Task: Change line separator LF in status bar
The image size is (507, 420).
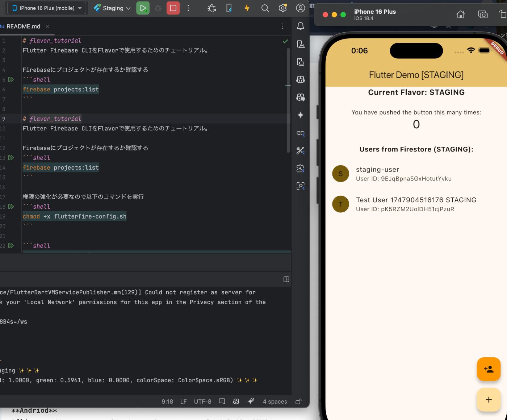Action: [184, 402]
